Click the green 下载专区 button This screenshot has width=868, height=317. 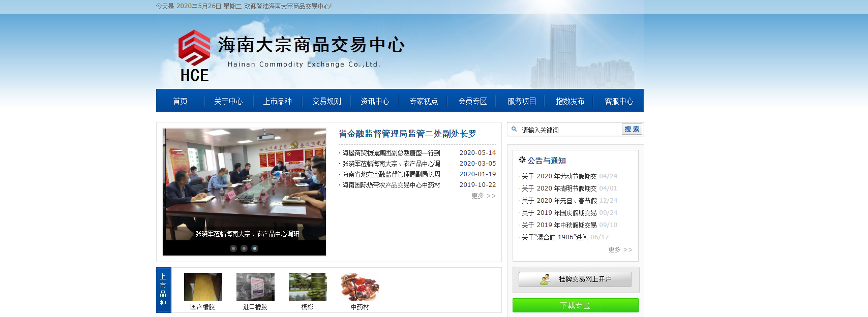(x=575, y=305)
